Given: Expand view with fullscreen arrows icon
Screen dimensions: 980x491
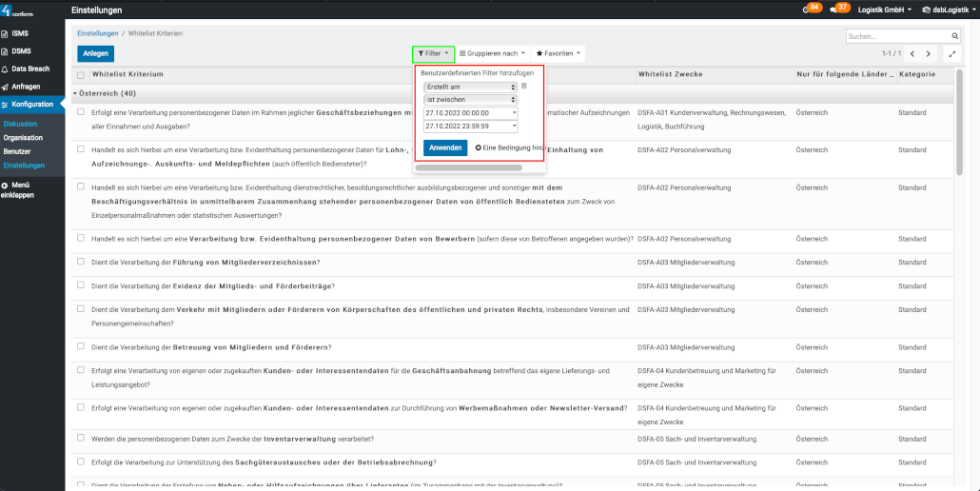Looking at the screenshot, I should (951, 54).
